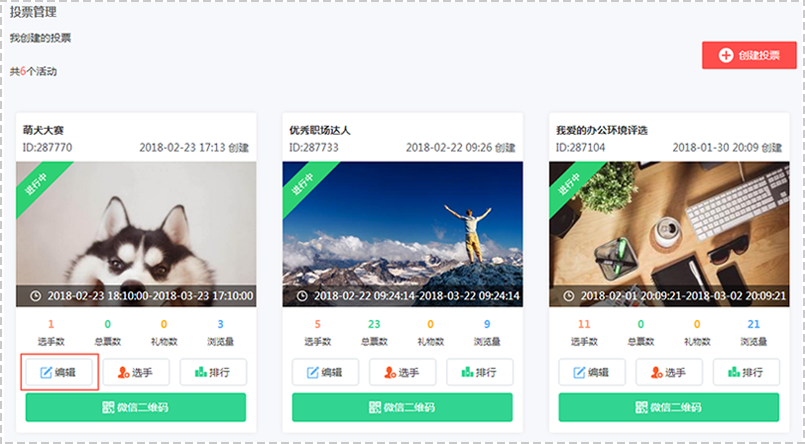805x444 pixels.
Task: Show 微信二维码 for 优秀职场达人
Action: click(x=402, y=408)
